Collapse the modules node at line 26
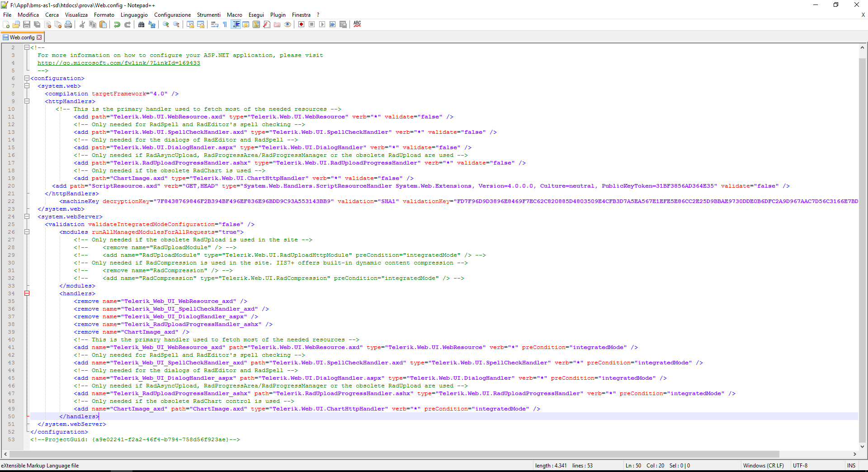The height and width of the screenshot is (472, 868). coord(27,232)
